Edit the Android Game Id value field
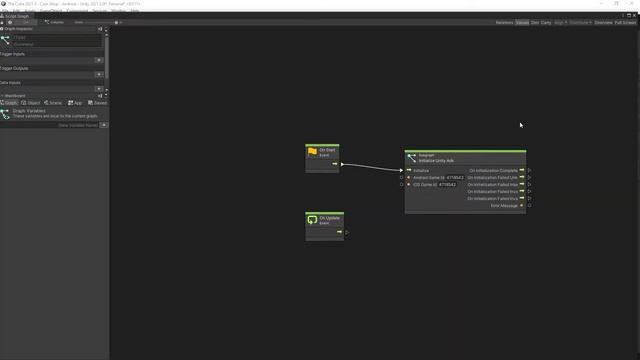This screenshot has height=360, width=640. (x=455, y=178)
